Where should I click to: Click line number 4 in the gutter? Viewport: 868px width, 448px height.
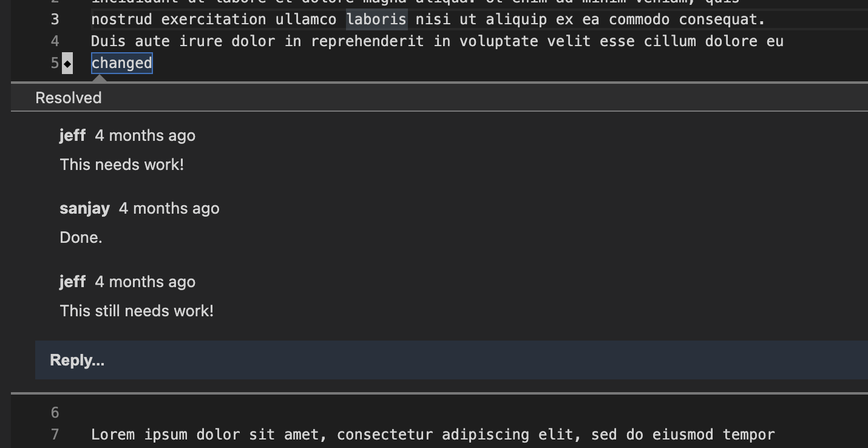point(55,41)
